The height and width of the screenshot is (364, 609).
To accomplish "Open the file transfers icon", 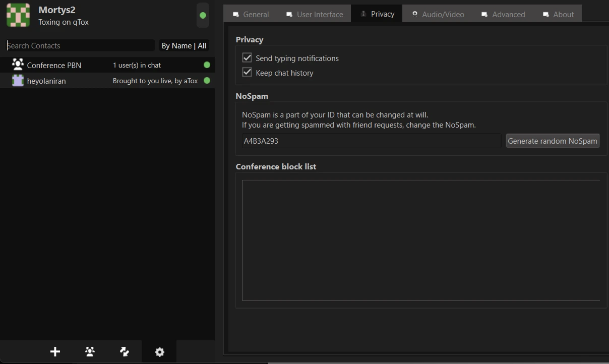I will [125, 352].
